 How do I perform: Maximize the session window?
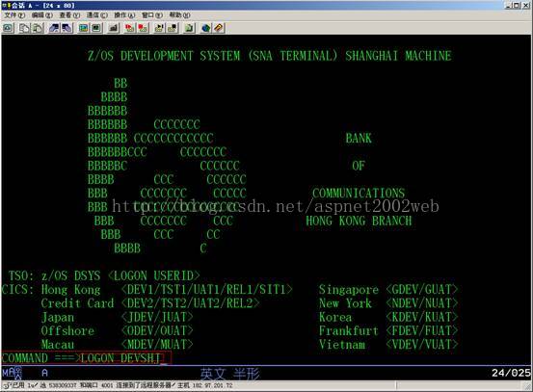[517, 5]
